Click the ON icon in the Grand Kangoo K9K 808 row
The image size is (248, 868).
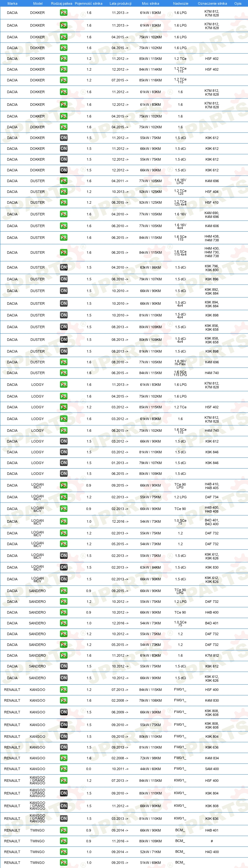coord(63,806)
